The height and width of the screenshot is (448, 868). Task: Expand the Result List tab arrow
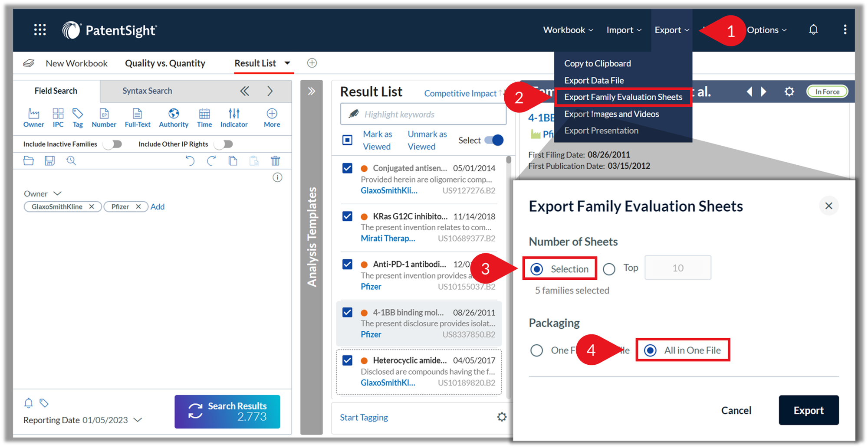(x=287, y=63)
